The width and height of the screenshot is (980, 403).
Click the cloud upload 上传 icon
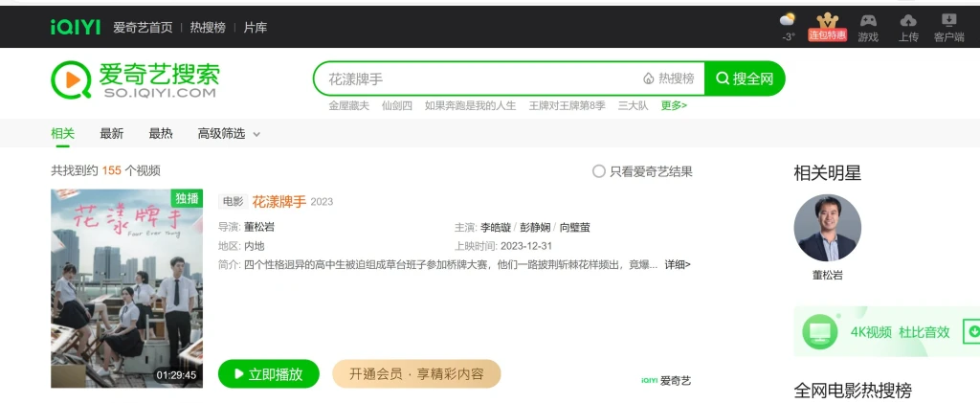[x=908, y=20]
